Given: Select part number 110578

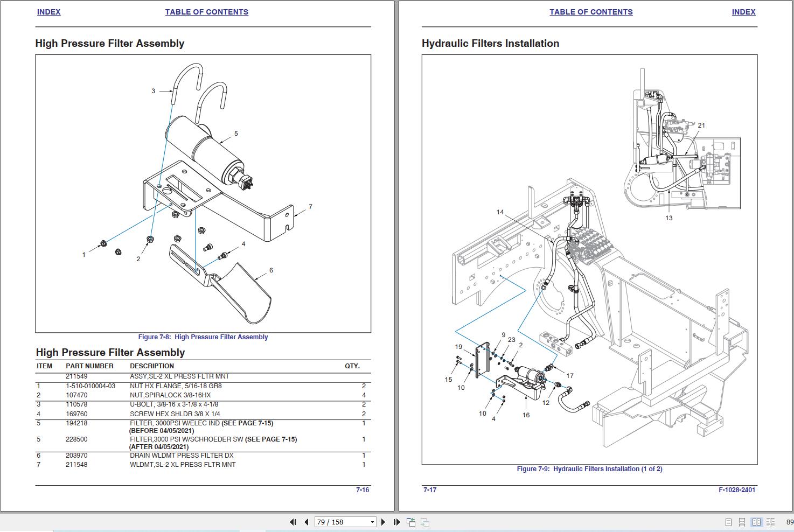Looking at the screenshot, I should pyautogui.click(x=76, y=404).
